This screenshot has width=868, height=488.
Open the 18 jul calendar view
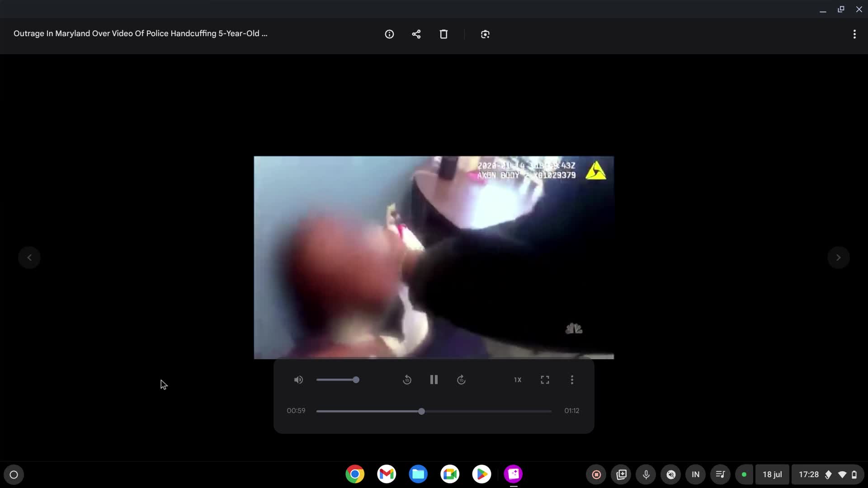[x=772, y=474]
